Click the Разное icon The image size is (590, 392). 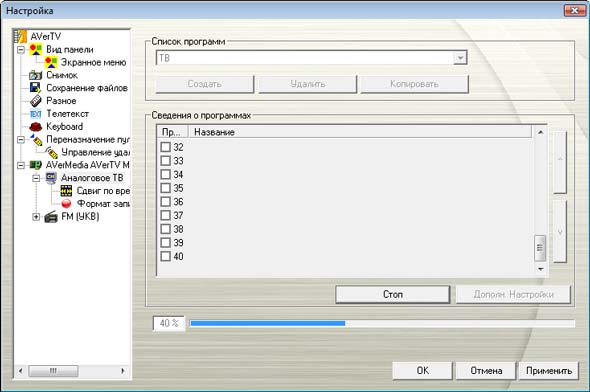(x=36, y=101)
